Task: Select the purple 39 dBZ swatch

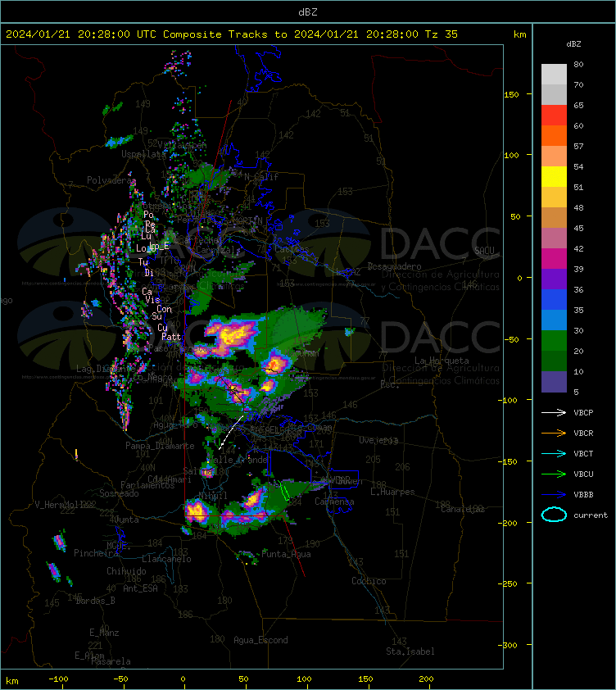Action: click(x=554, y=279)
